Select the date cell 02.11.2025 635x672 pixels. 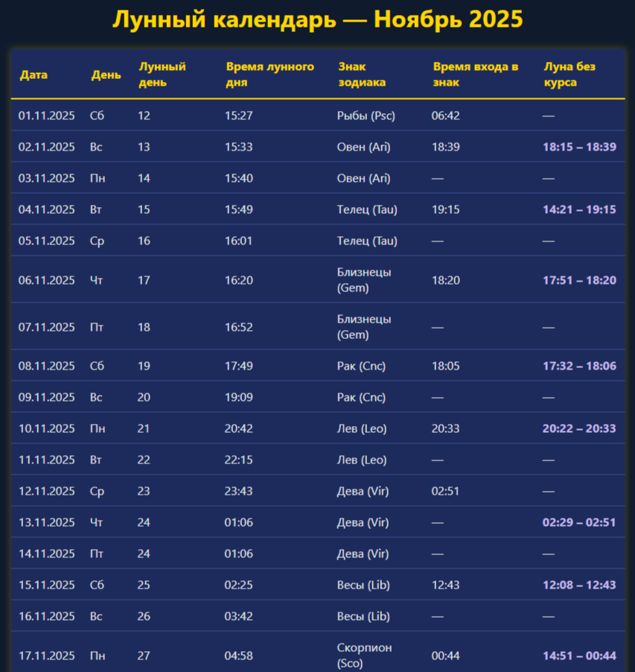47,147
